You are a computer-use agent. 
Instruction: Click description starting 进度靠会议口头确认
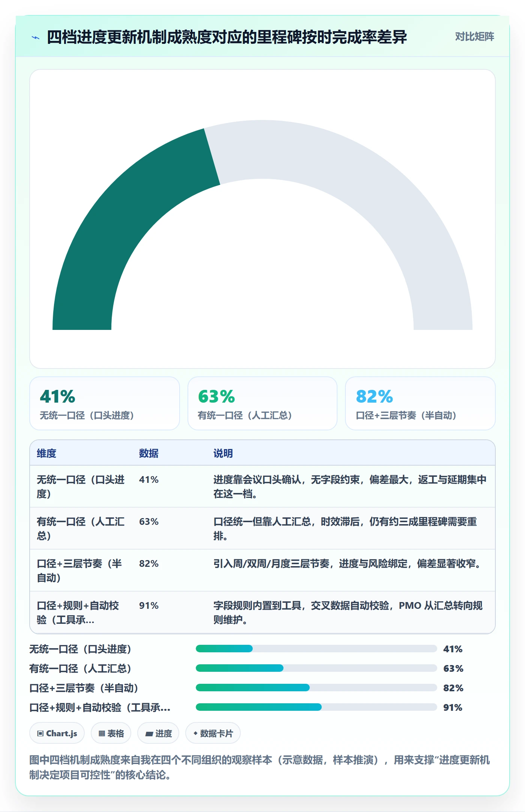pos(350,487)
